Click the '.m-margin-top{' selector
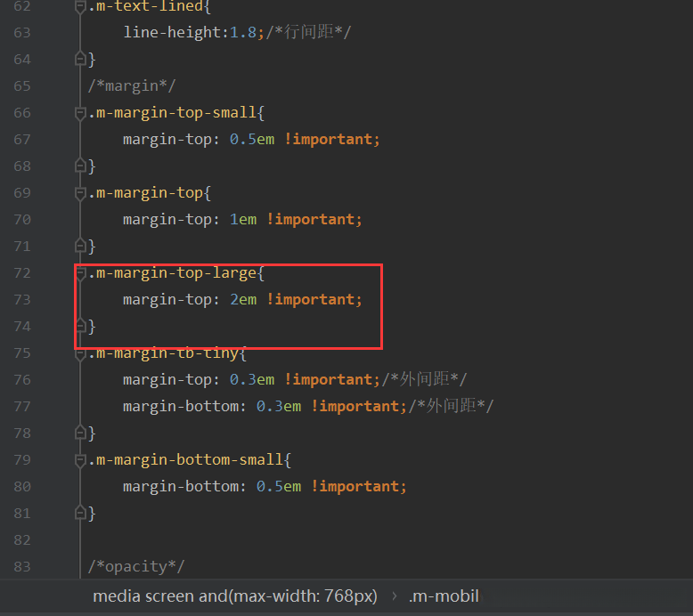This screenshot has height=616, width=693. click(x=150, y=193)
